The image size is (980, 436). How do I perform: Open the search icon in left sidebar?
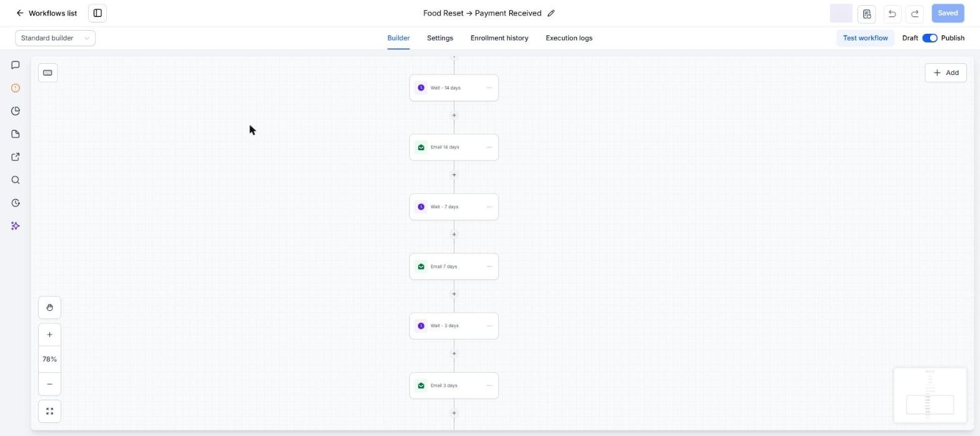pos(16,180)
